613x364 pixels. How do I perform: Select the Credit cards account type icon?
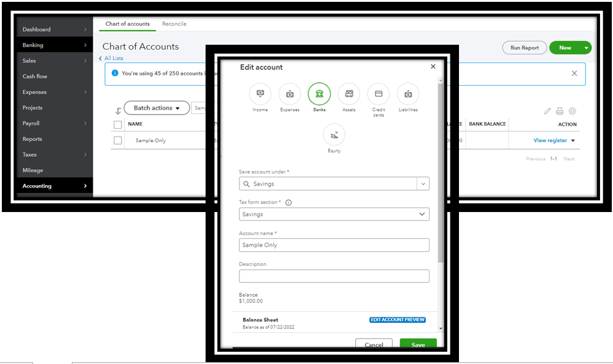tap(379, 94)
